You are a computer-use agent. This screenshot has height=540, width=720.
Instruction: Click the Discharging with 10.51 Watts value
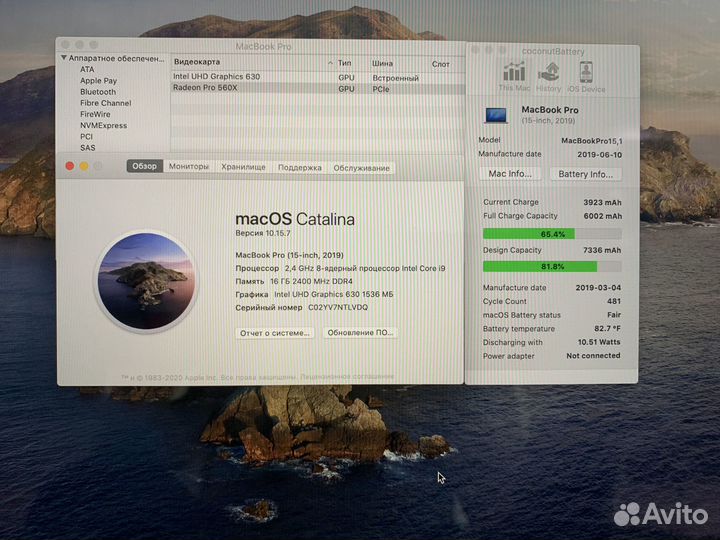[x=599, y=342]
